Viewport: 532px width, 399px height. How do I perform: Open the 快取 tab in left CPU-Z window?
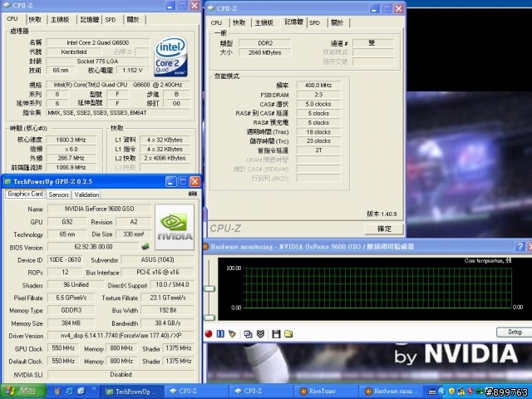(35, 20)
